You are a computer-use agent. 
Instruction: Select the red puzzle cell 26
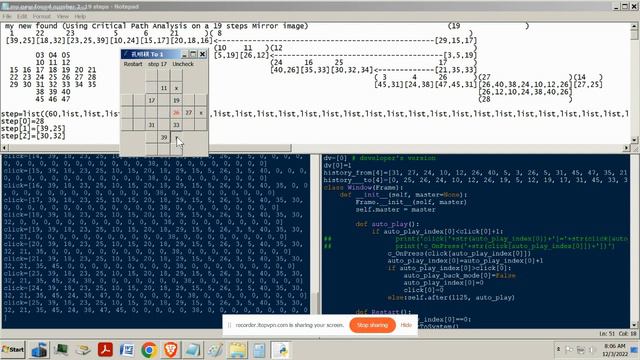click(176, 112)
